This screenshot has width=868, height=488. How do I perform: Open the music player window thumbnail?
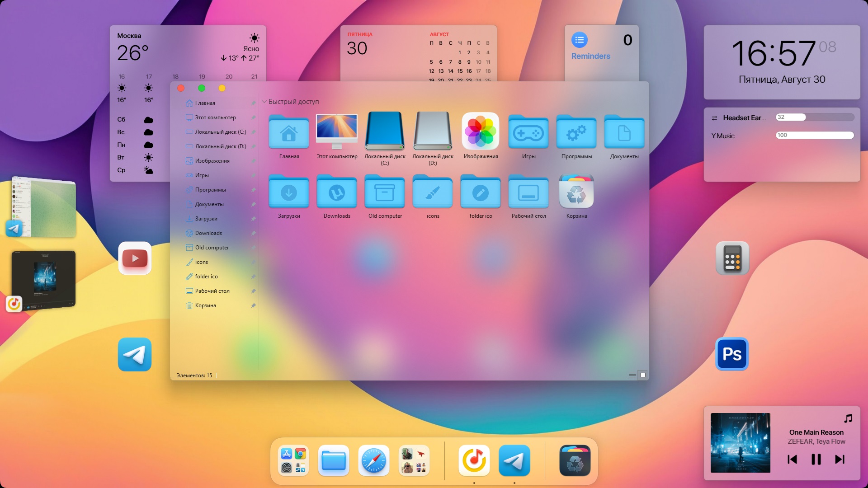(x=43, y=280)
